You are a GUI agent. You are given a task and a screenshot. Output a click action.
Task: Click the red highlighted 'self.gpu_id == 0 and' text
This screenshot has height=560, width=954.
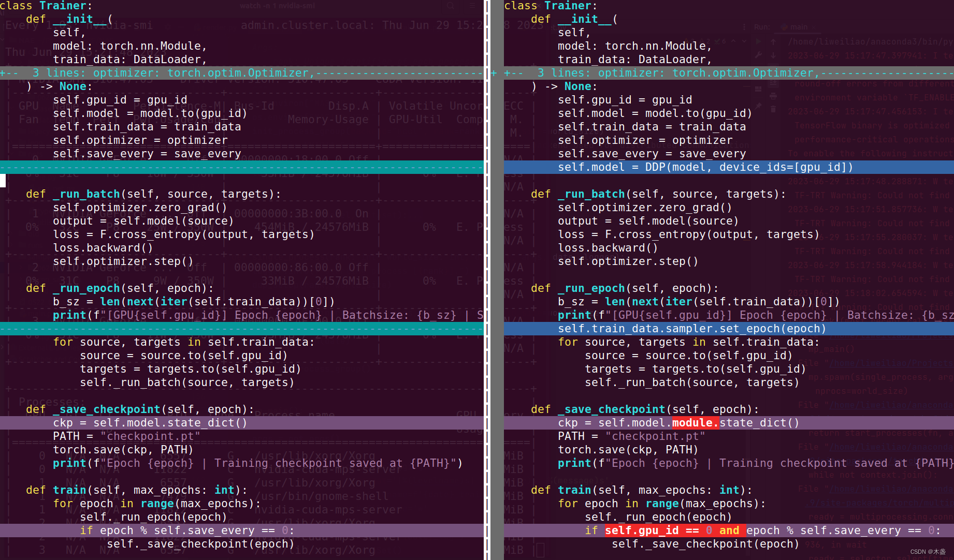[672, 530]
